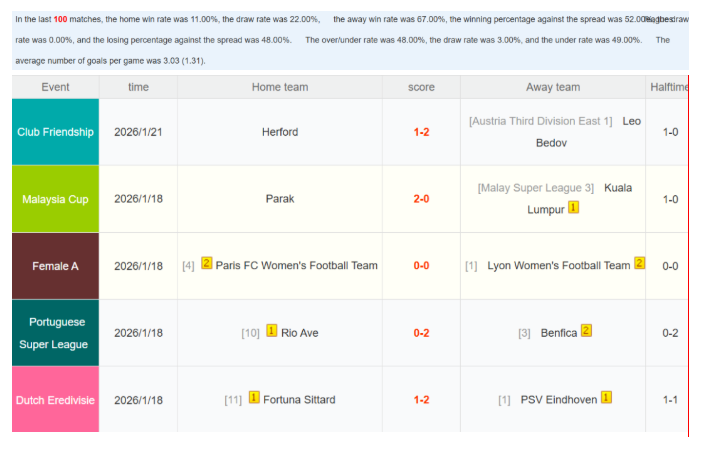
Task: Open the Herford team link
Action: [280, 132]
